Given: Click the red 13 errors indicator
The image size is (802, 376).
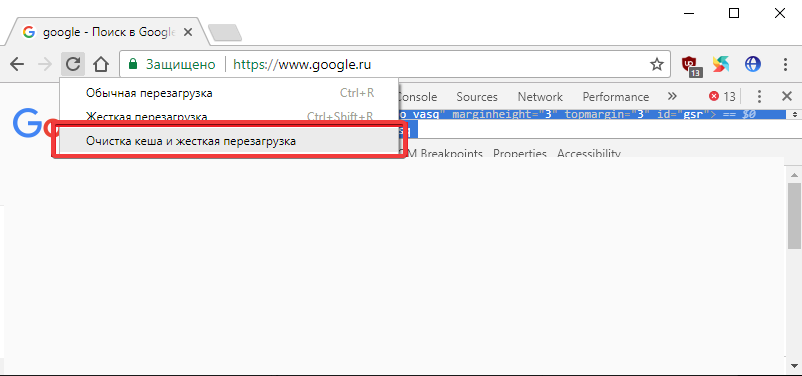Looking at the screenshot, I should coord(722,96).
